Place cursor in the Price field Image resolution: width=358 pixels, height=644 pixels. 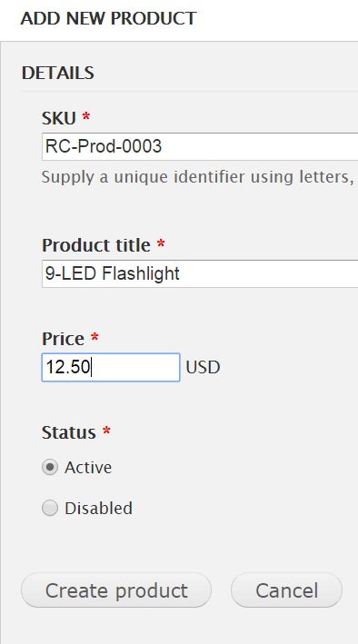[111, 367]
